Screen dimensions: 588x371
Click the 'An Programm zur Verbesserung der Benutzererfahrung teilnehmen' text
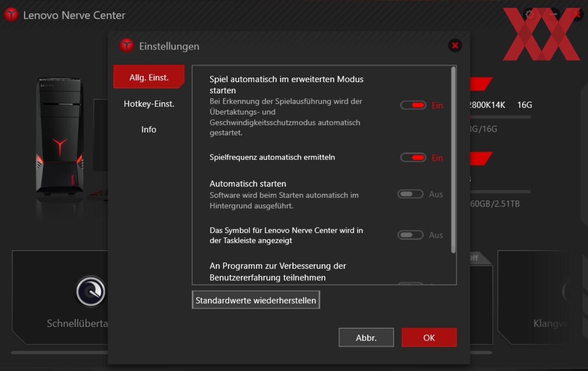click(278, 272)
